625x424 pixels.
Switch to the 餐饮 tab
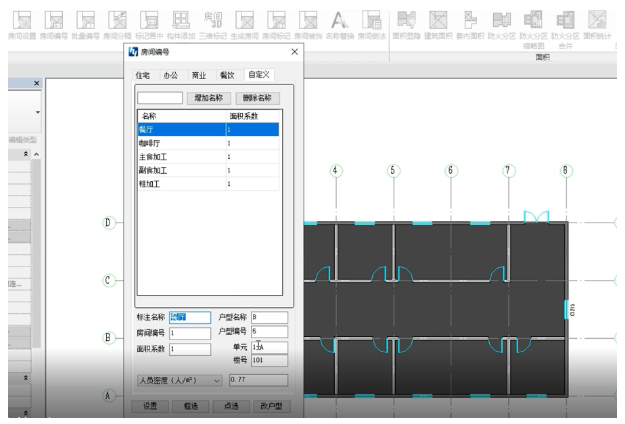point(227,75)
